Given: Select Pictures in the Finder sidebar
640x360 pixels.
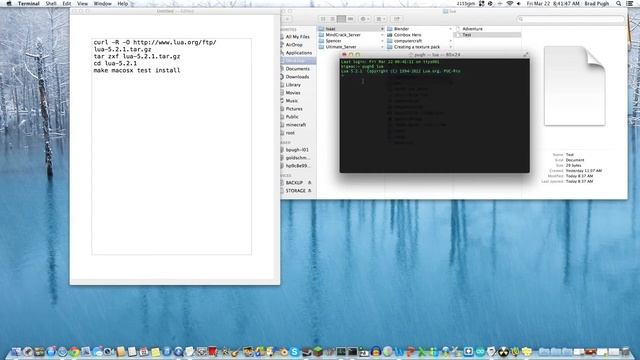Looking at the screenshot, I should [x=293, y=109].
